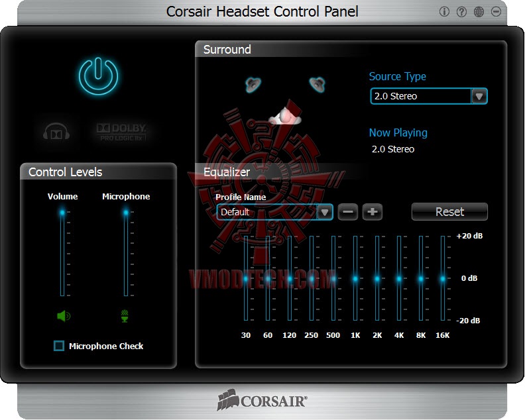Click the 500 Hz equalizer slider handle
The height and width of the screenshot is (420, 525).
point(333,278)
